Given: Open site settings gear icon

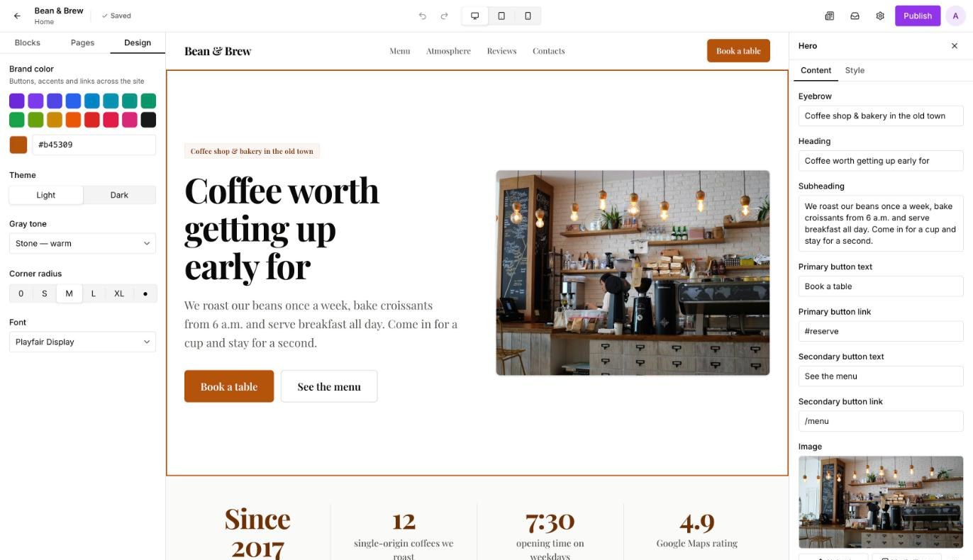Looking at the screenshot, I should point(880,16).
